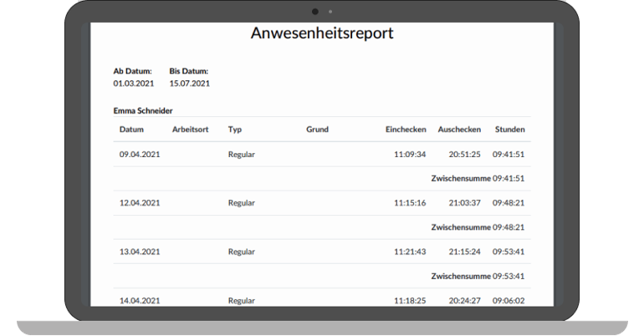Click hours 09:53:41 in the 13.04.2021 row
Viewport: 644px width, 336px height.
pyautogui.click(x=509, y=252)
